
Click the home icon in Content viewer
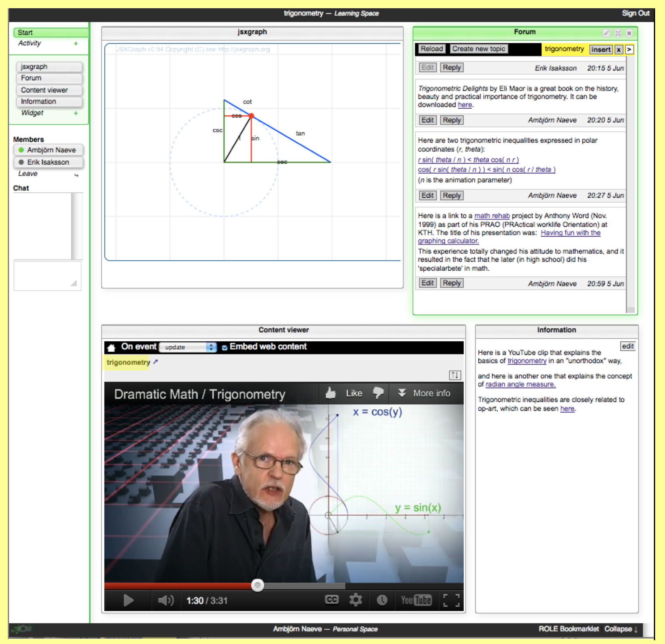click(111, 348)
